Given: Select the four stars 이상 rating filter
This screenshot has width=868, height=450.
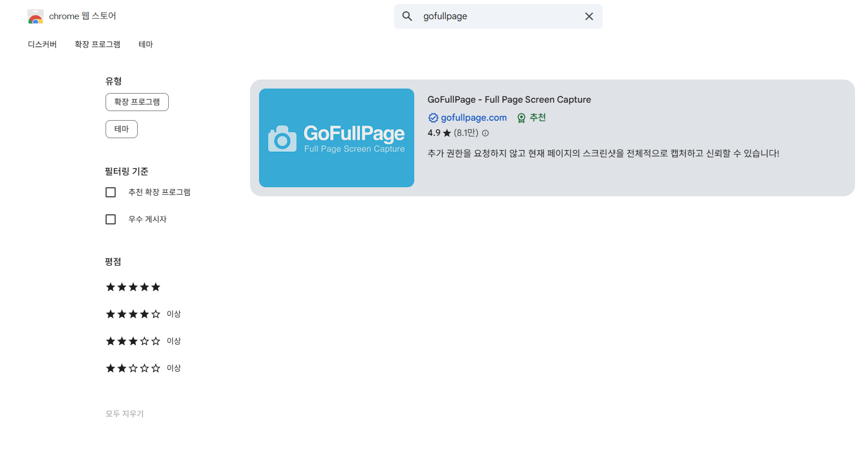Looking at the screenshot, I should click(x=143, y=314).
